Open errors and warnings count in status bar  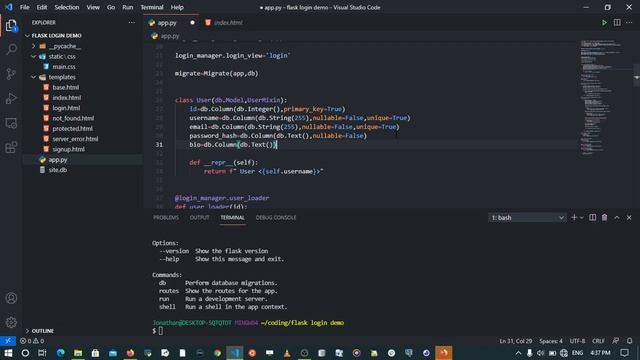point(32,341)
